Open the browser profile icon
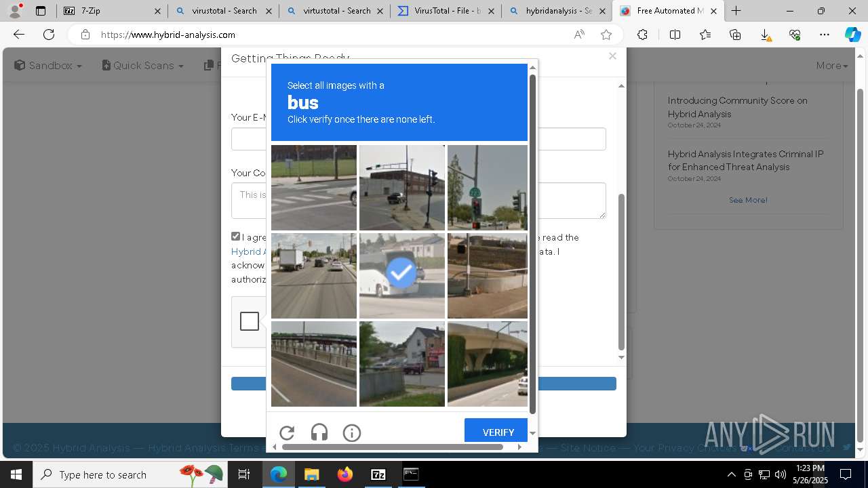 [x=15, y=11]
